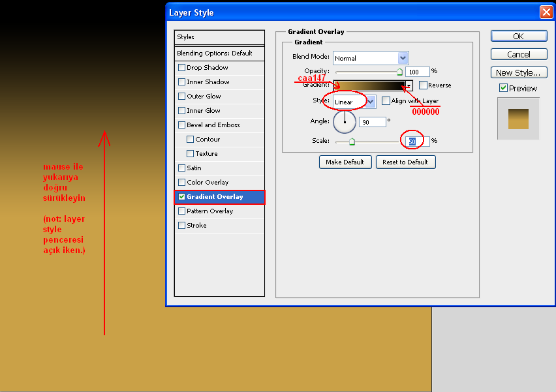Image resolution: width=556 pixels, height=392 pixels.
Task: Select the Contour row label
Action: click(208, 140)
